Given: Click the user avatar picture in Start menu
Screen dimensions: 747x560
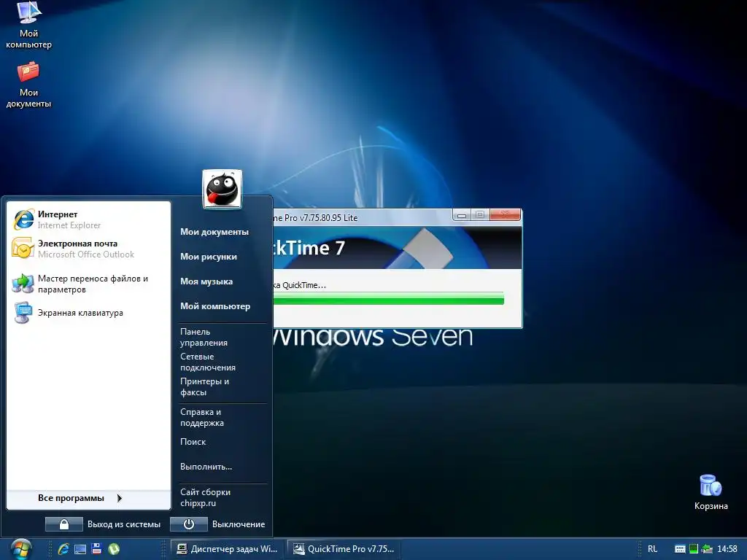Looking at the screenshot, I should click(x=222, y=189).
